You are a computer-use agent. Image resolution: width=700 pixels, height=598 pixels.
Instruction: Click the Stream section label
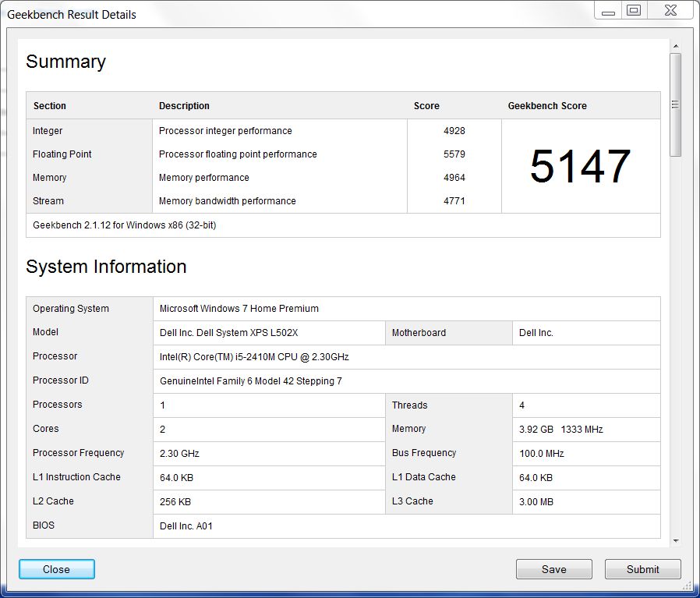tap(48, 201)
